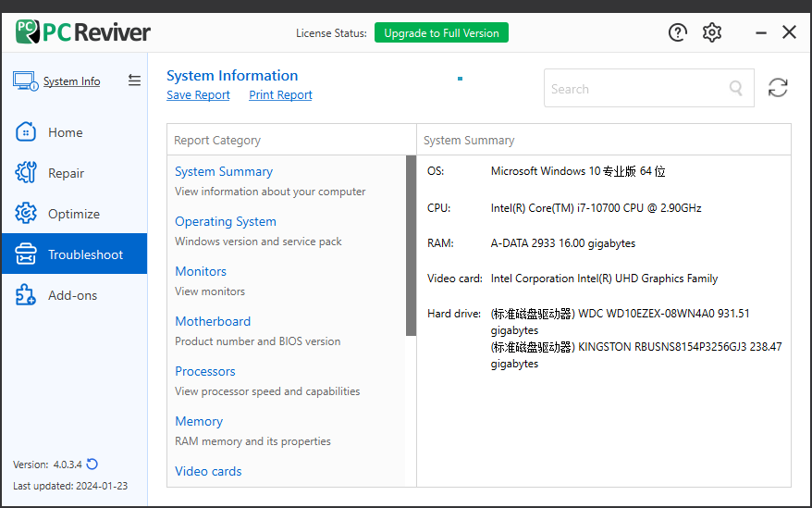Image resolution: width=812 pixels, height=508 pixels.
Task: Click the WDC WD10EZEX hard drive entry
Action: 620,321
